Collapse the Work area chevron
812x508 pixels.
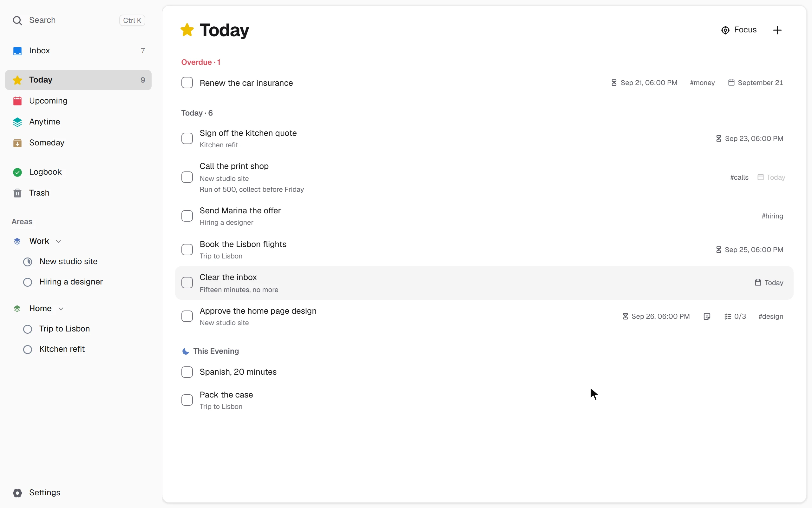(x=58, y=242)
